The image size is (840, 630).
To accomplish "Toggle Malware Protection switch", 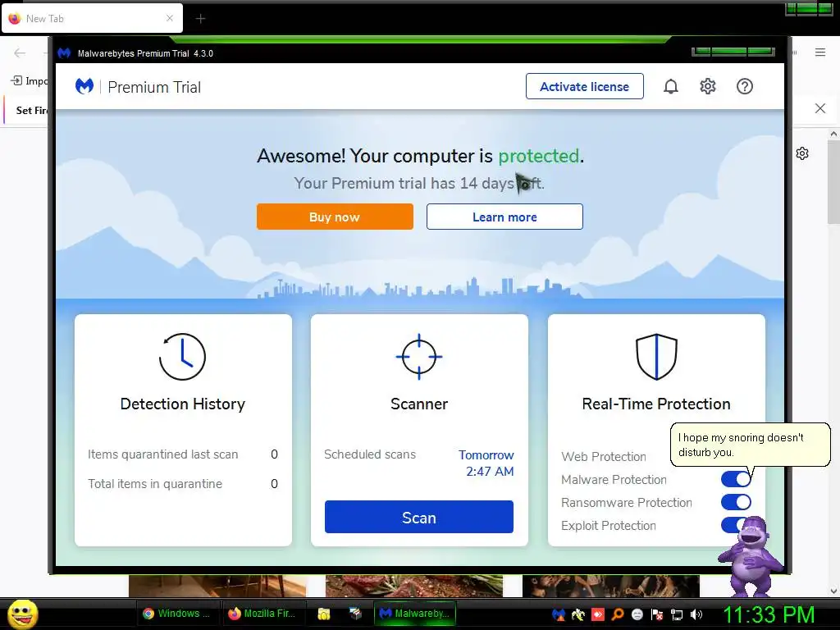I will point(736,479).
